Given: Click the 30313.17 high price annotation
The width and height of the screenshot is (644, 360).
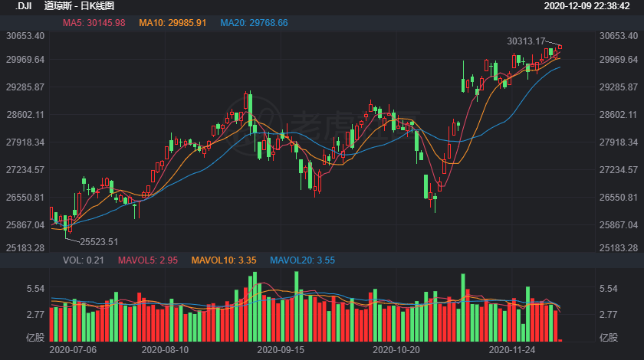Looking at the screenshot, I should coord(526,41).
